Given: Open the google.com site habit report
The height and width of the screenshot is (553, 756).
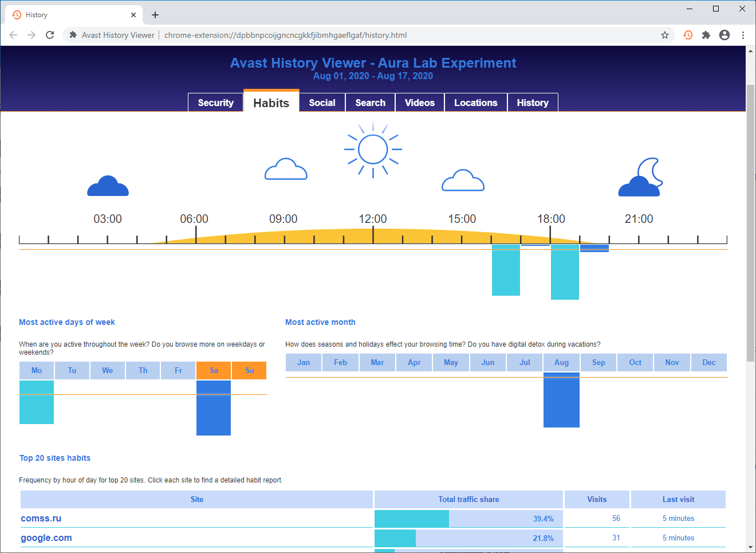Looking at the screenshot, I should point(46,538).
